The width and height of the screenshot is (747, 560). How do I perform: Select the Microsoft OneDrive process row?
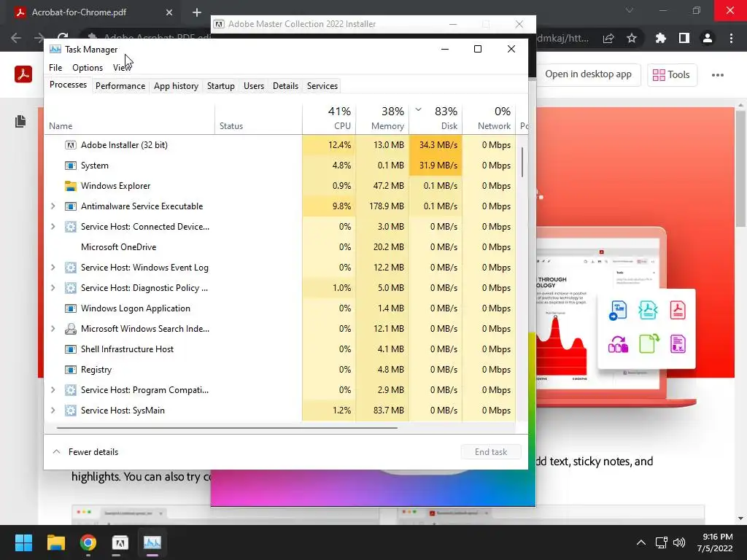(x=280, y=247)
